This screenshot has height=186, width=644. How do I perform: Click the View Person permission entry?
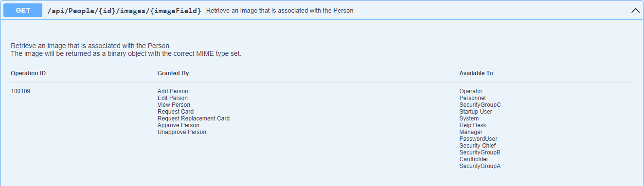(x=174, y=105)
